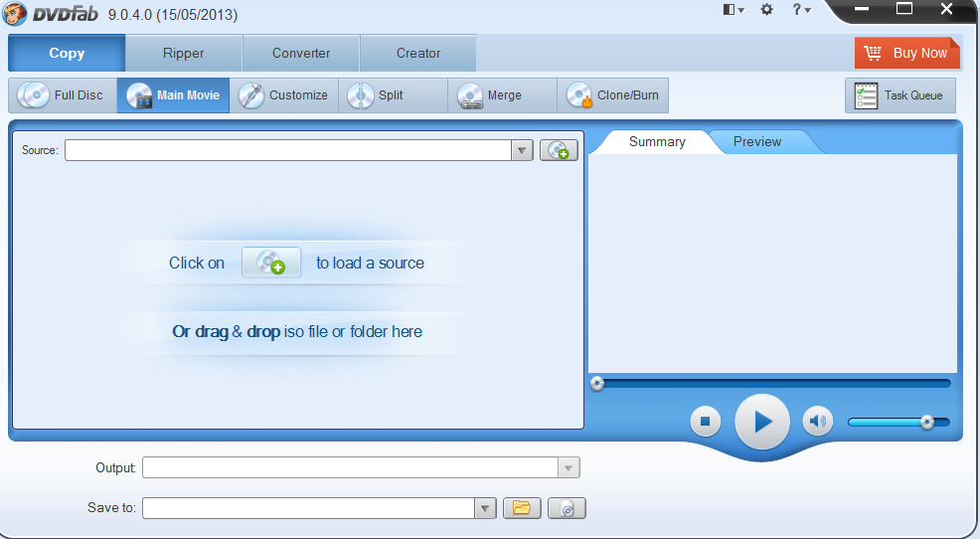Viewport: 980px width, 539px height.
Task: Select Customize copy mode
Action: tap(283, 95)
